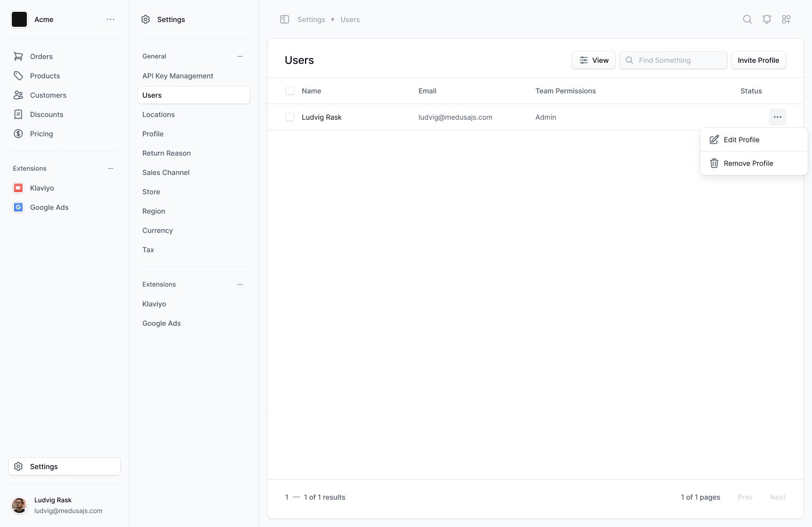Click the Email column header

point(427,91)
